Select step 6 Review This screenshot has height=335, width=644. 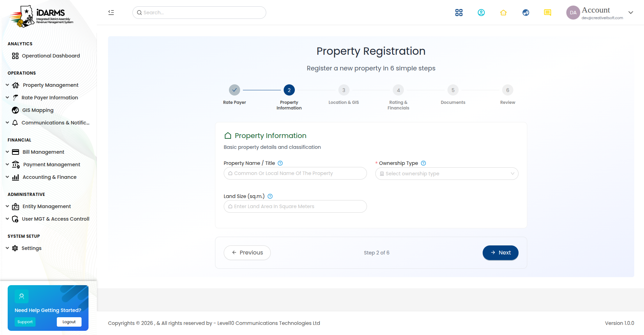coord(508,90)
